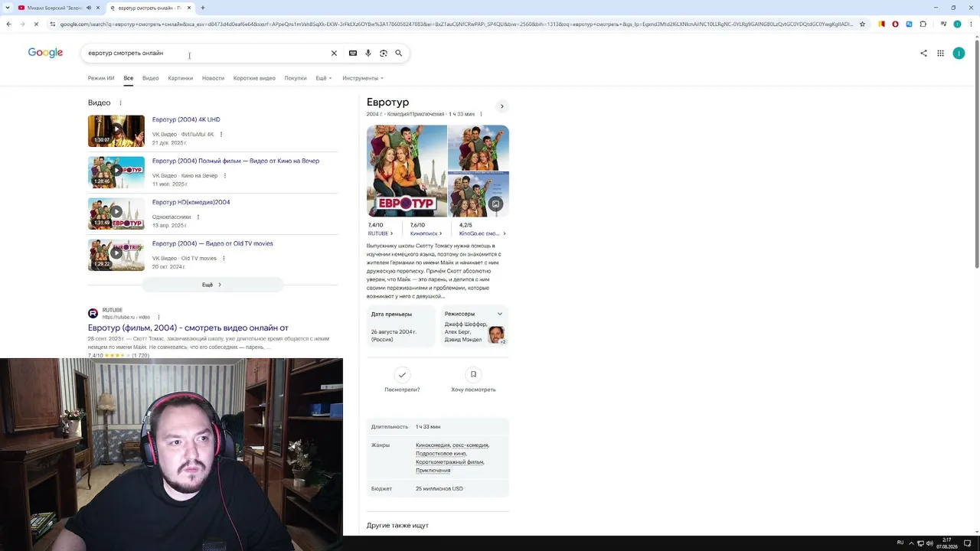Open options for the Old TV movies video
The image size is (980, 551).
pyautogui.click(x=224, y=259)
